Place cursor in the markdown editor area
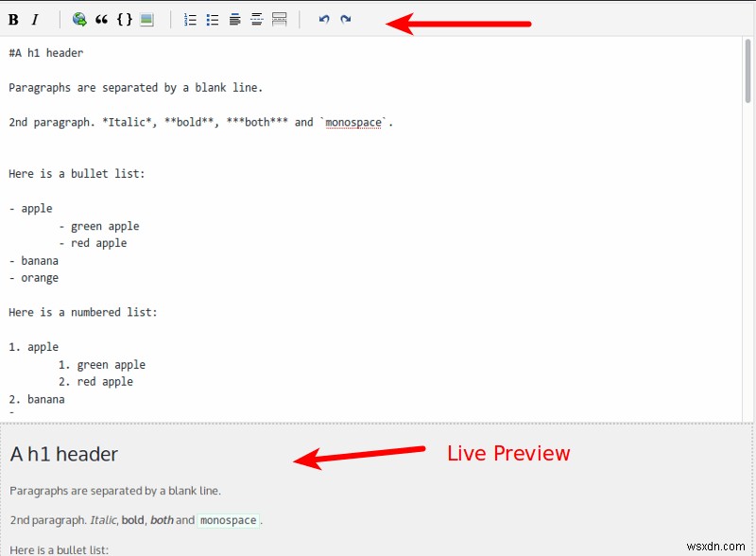The image size is (756, 556). coord(378,236)
